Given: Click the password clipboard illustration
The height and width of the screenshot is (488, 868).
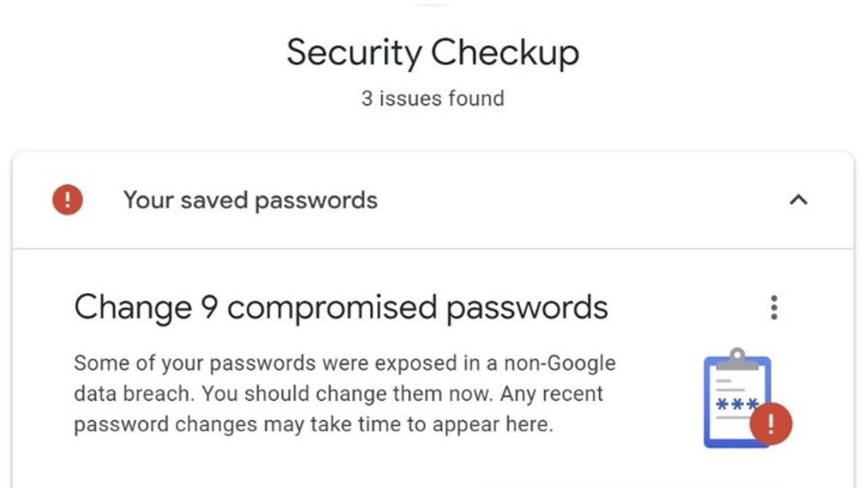Looking at the screenshot, I should (x=747, y=398).
